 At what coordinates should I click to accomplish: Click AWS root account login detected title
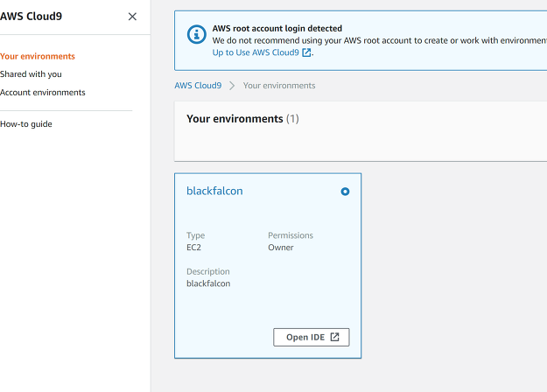277,28
